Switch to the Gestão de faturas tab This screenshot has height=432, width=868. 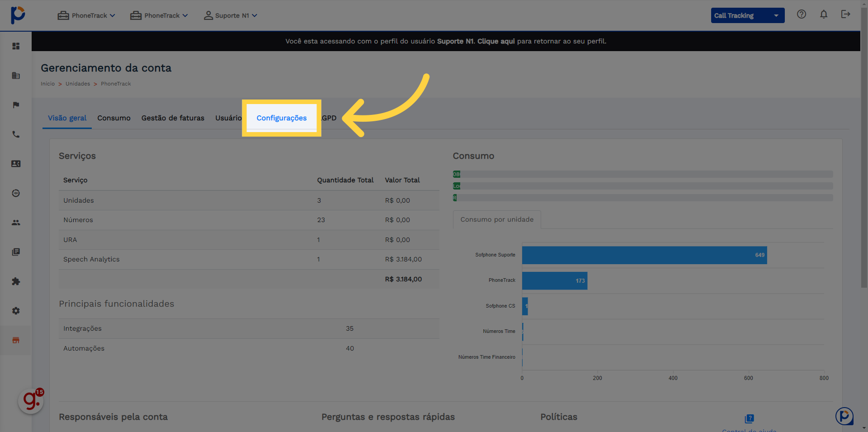pyautogui.click(x=173, y=118)
